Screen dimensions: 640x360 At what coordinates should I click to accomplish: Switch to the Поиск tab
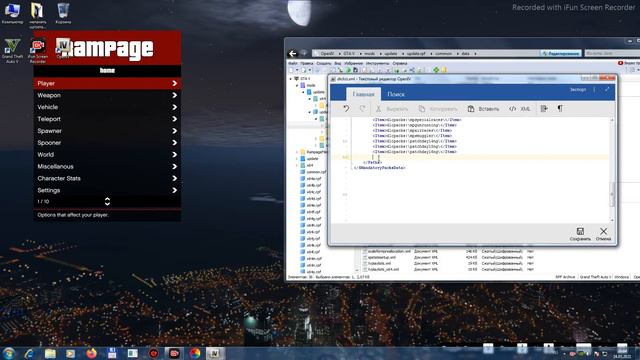[x=396, y=94]
